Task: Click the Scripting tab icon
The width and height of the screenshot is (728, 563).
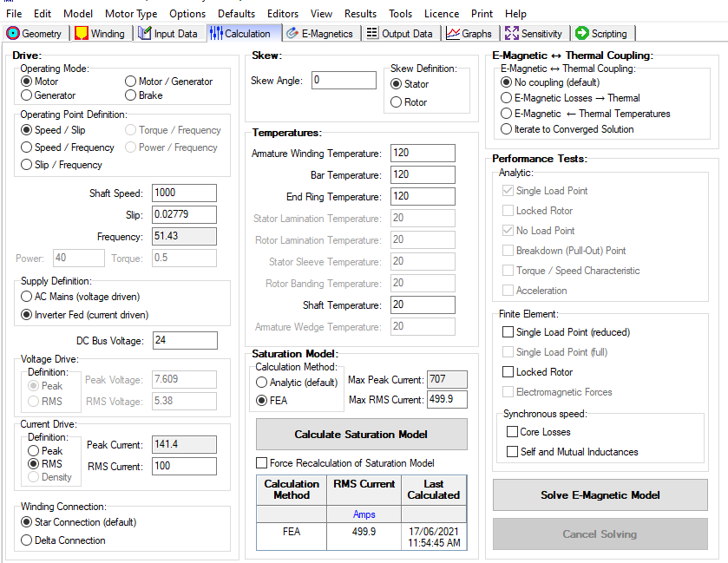Action: click(x=581, y=34)
